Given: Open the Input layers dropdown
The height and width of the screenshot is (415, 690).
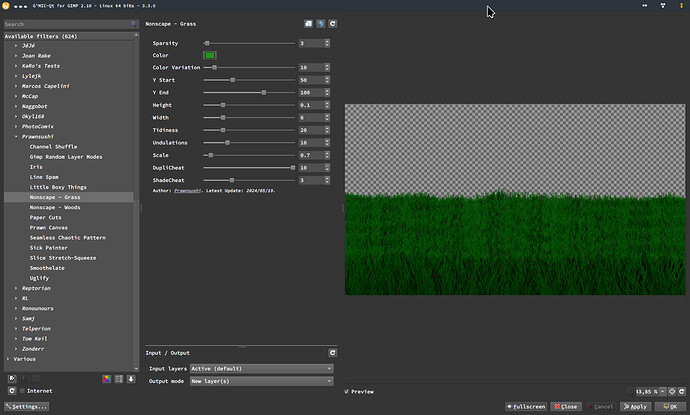Looking at the screenshot, I should pos(261,369).
